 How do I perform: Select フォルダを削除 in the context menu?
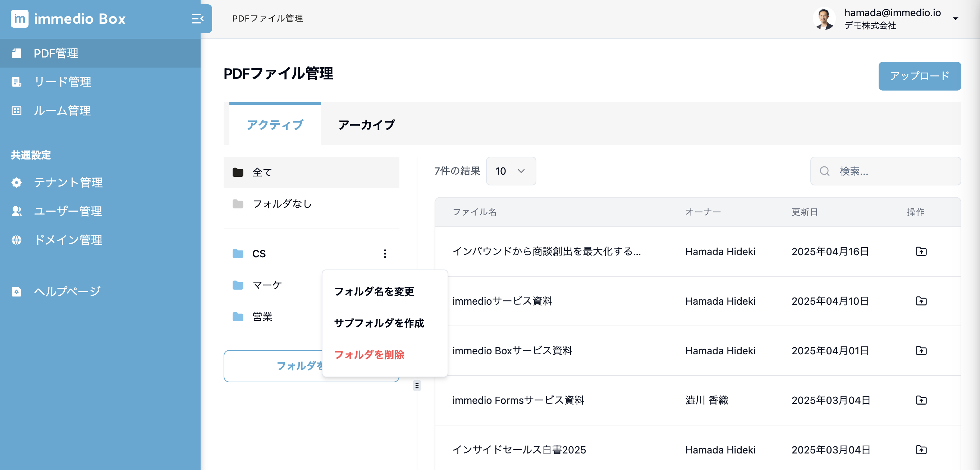point(369,355)
